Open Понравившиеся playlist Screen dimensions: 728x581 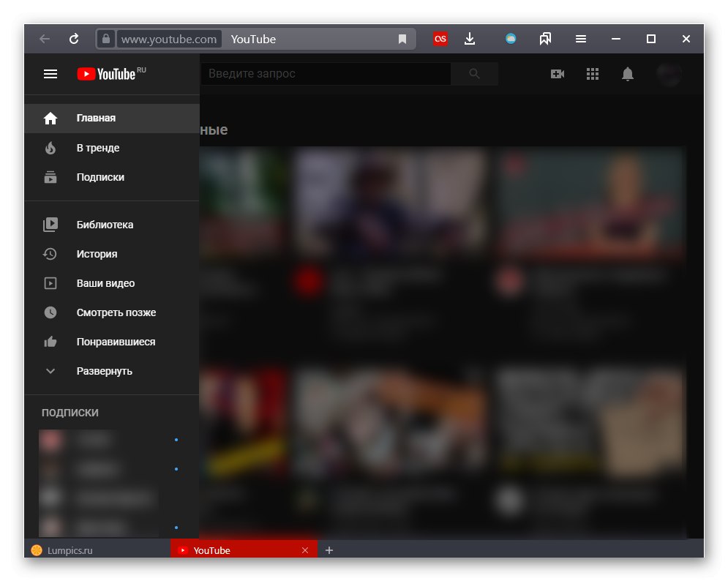coord(112,342)
